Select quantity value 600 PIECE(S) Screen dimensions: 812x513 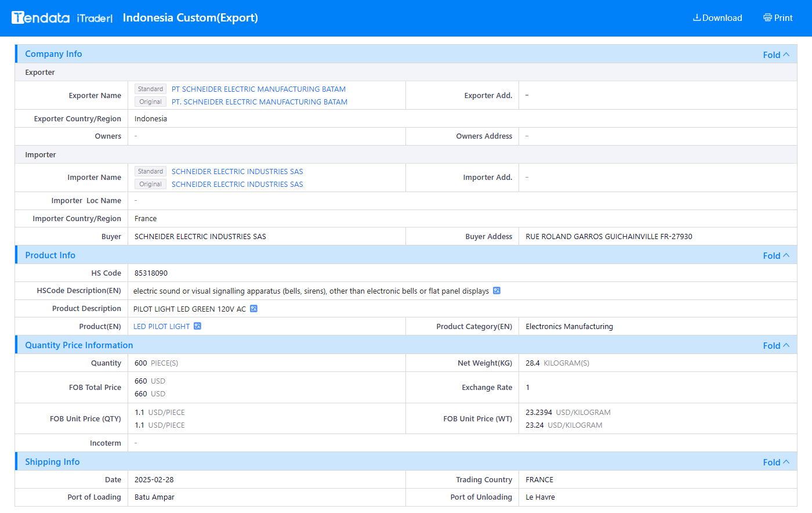pos(156,363)
